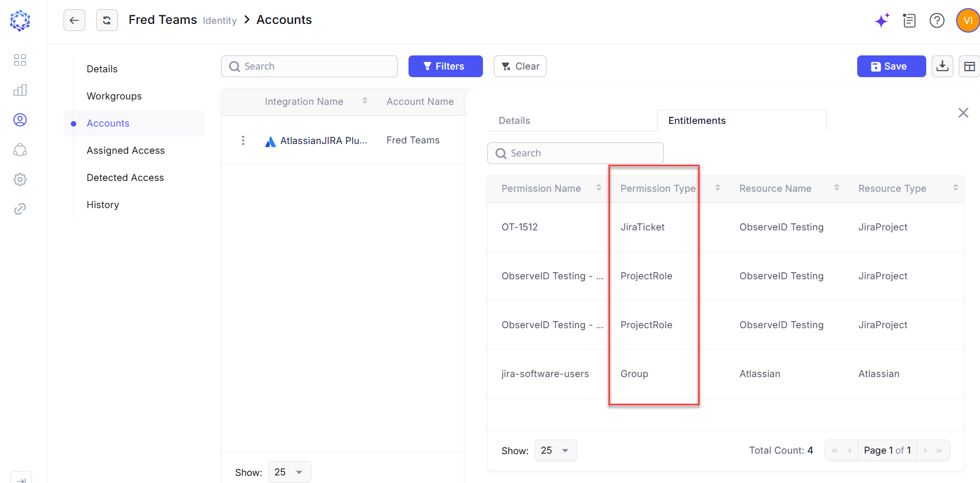Go back using the left arrow button

(x=74, y=20)
